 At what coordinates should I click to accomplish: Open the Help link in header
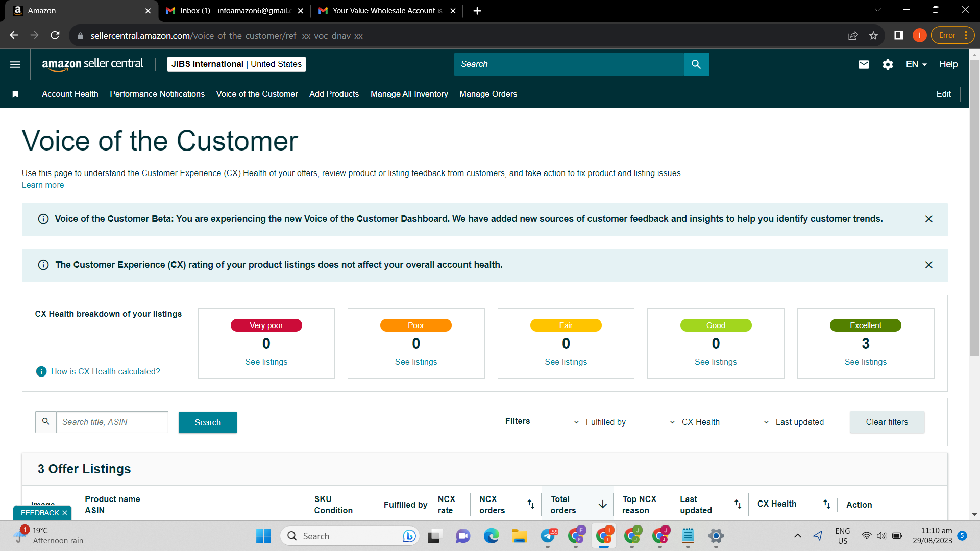948,64
